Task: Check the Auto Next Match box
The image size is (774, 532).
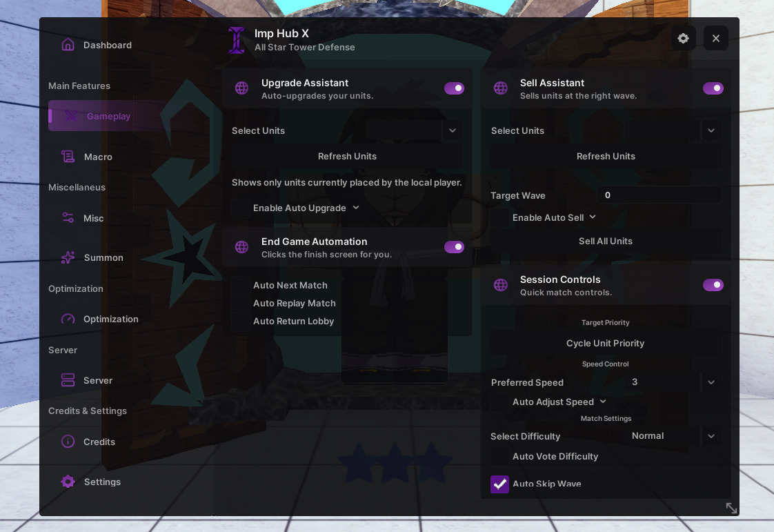Action: pyautogui.click(x=241, y=286)
